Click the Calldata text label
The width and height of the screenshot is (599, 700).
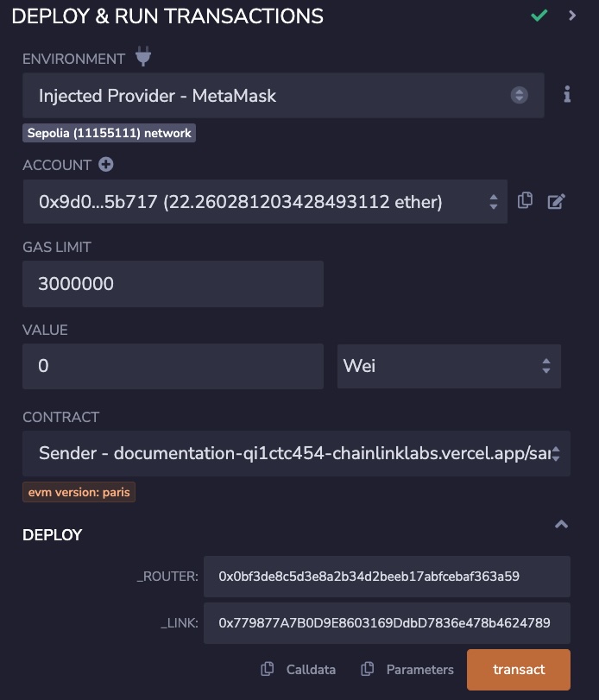(311, 670)
